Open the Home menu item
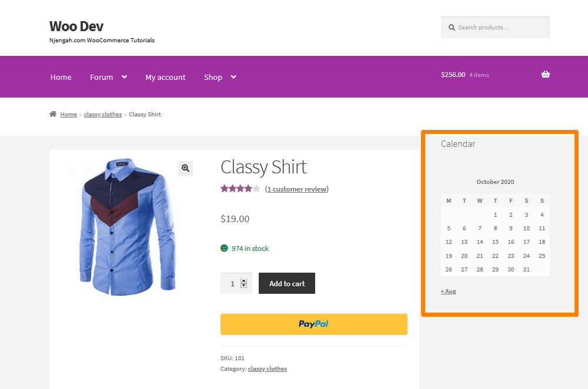The height and width of the screenshot is (389, 588). (x=61, y=76)
